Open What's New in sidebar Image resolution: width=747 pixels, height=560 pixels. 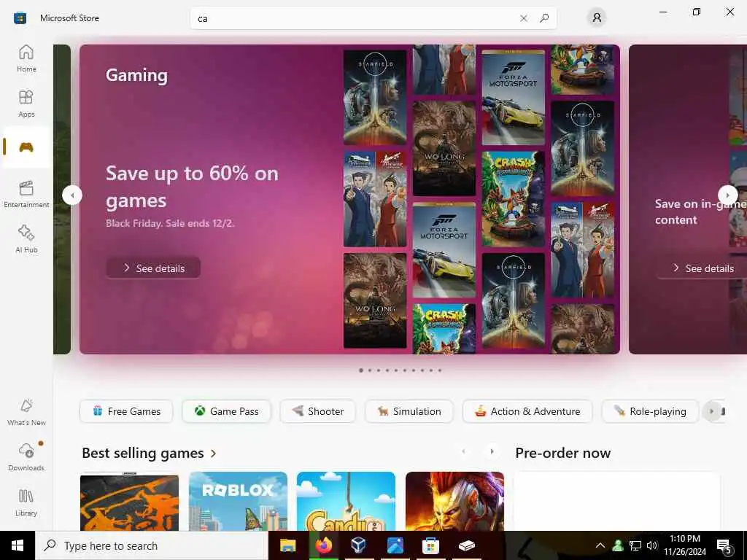26,412
